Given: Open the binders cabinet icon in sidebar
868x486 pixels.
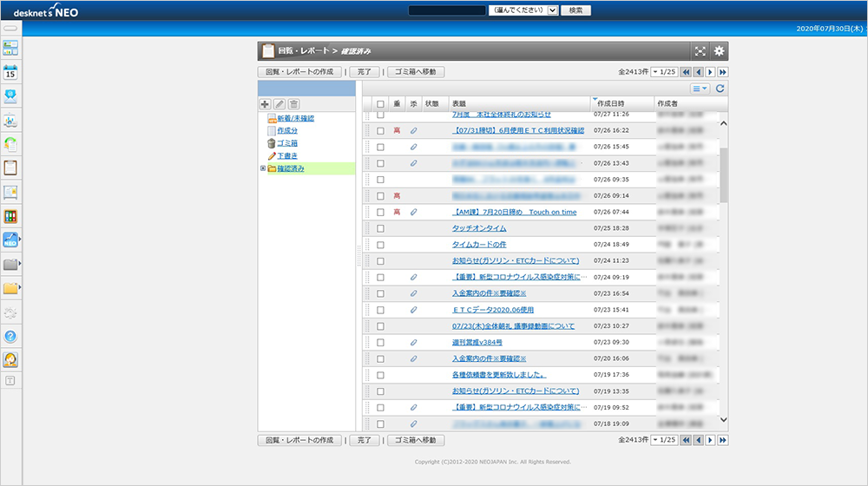Looking at the screenshot, I should pos(11,216).
